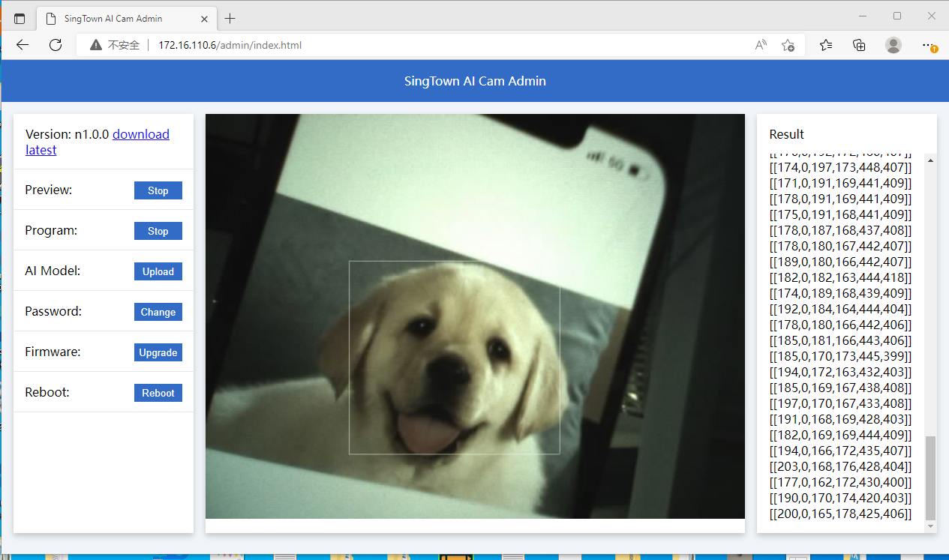Open the Collections icon
The height and width of the screenshot is (560, 949).
coord(860,45)
